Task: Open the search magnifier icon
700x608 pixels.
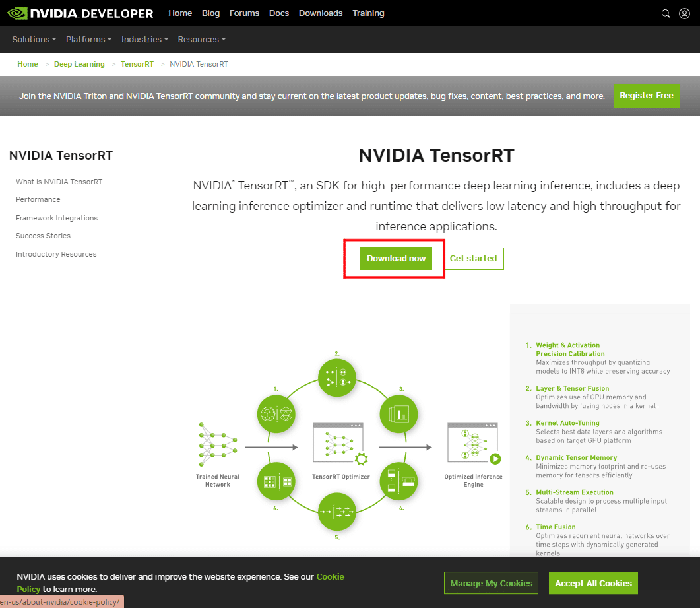Action: tap(666, 13)
